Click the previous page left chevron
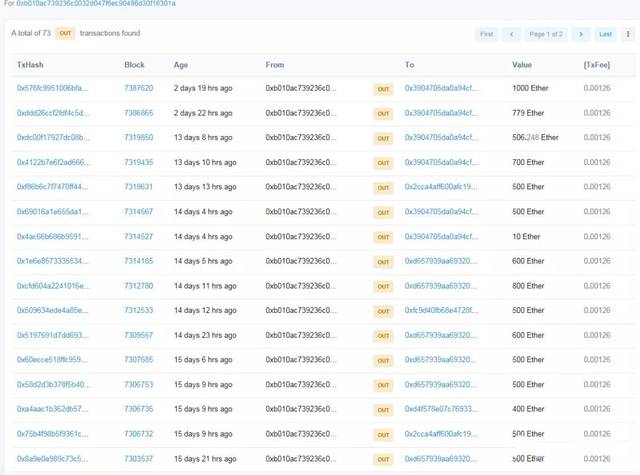Image resolution: width=640 pixels, height=475 pixels. 512,34
